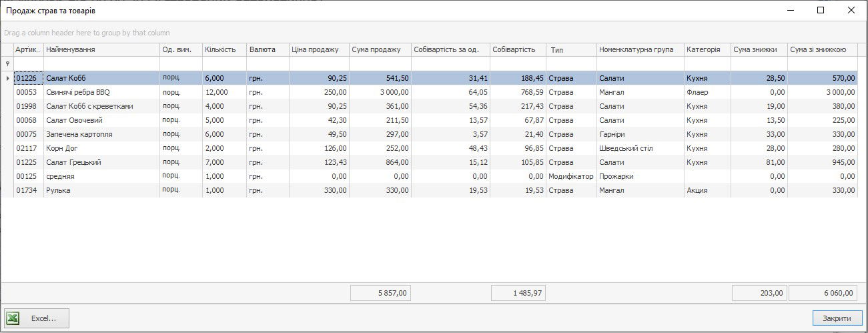The image size is (868, 333).
Task: Click the total Сума продажу 5 857,00 footer
Action: click(380, 293)
